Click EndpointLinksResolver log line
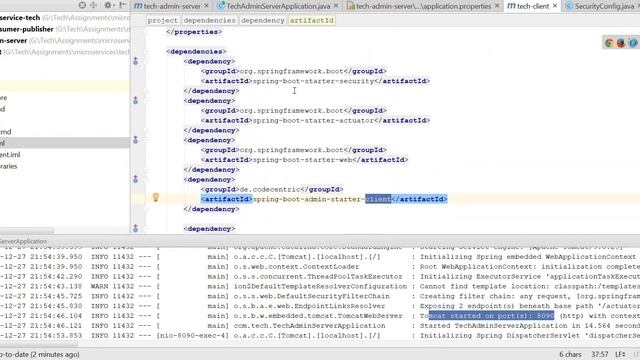The width and height of the screenshot is (640, 360). pyautogui.click(x=320, y=306)
